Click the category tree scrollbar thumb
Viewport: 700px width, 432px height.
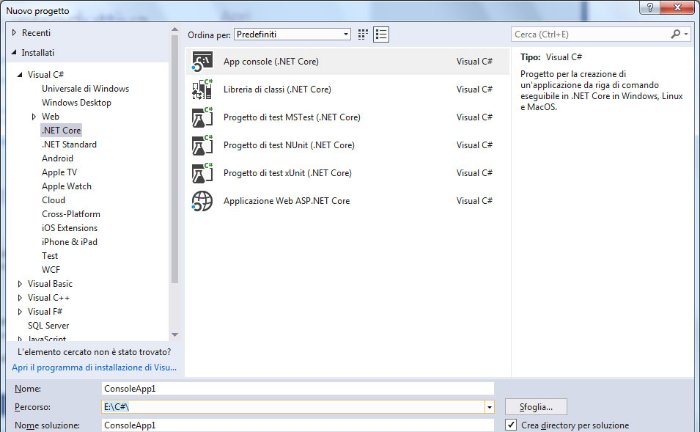point(175,158)
